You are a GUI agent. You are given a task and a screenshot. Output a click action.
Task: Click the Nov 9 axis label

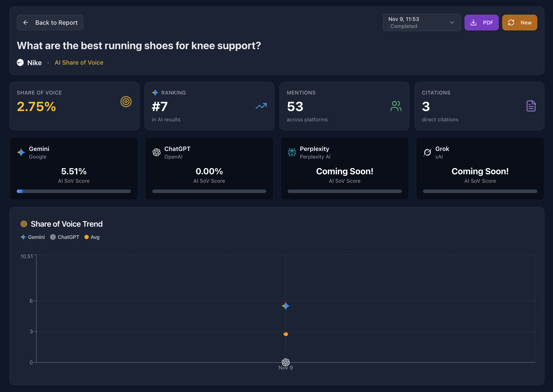point(285,368)
